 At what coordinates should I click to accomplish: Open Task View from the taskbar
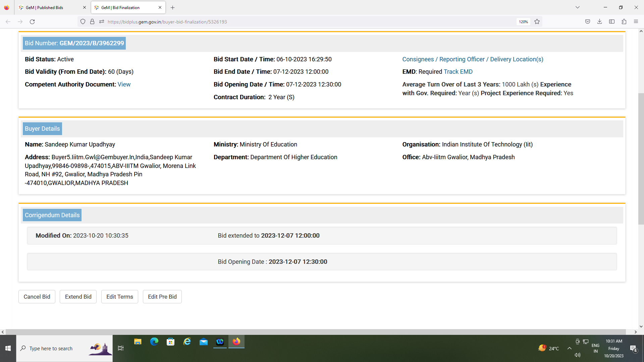(x=121, y=349)
